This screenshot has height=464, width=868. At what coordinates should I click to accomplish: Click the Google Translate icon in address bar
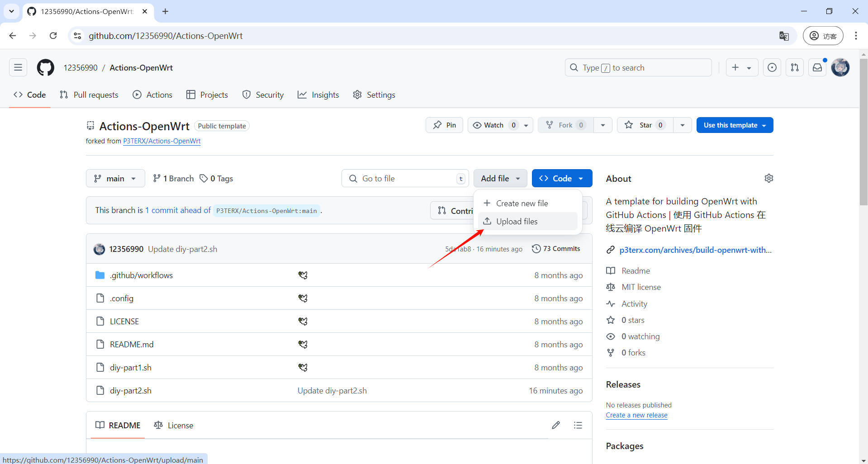tap(784, 36)
